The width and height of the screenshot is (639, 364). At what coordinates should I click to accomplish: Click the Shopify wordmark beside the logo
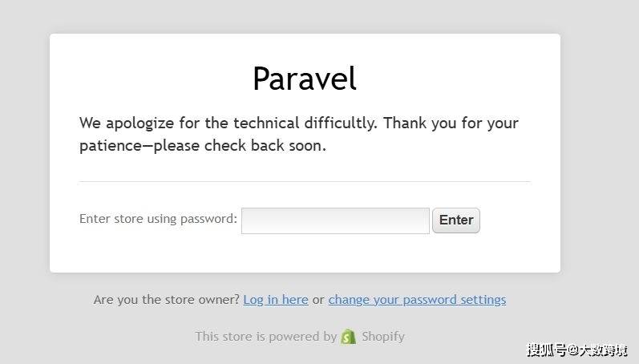[x=383, y=336]
